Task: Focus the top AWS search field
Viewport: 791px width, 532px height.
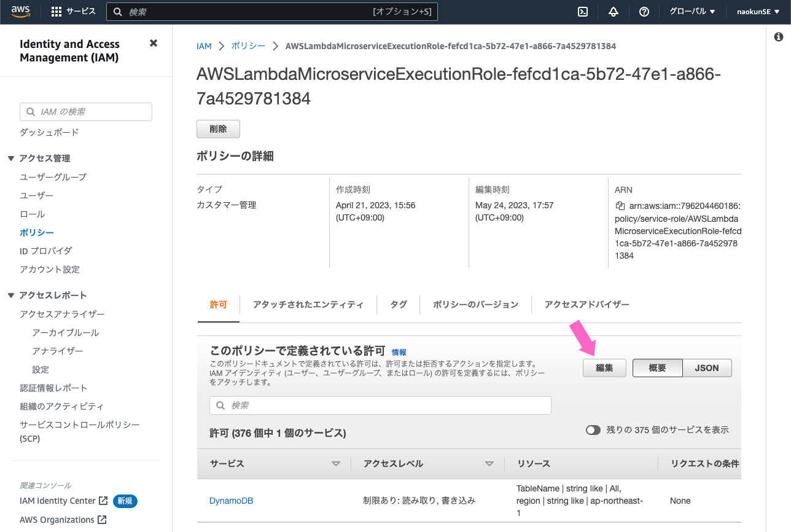Action: coord(272,12)
